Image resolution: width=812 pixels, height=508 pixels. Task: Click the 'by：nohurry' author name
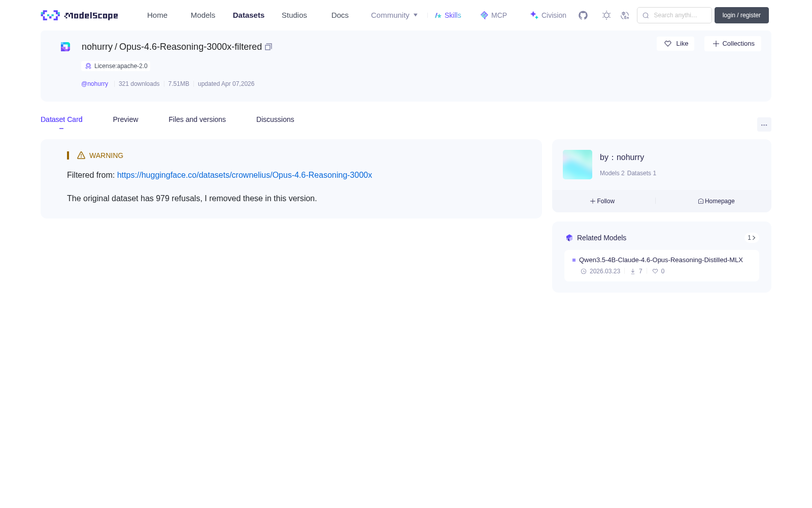pos(622,157)
